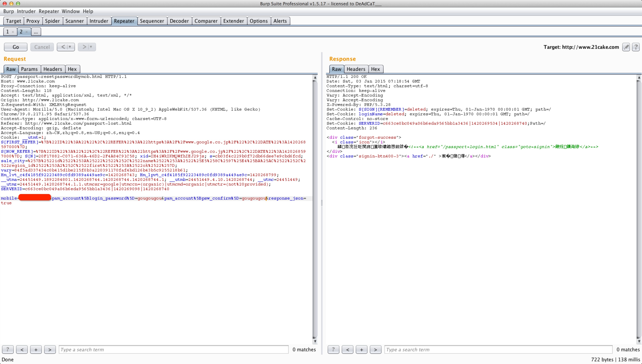This screenshot has width=642, height=364.
Task: Click the 'POST /passport-resetpasswordbymob.html' request line
Action: [x=64, y=77]
